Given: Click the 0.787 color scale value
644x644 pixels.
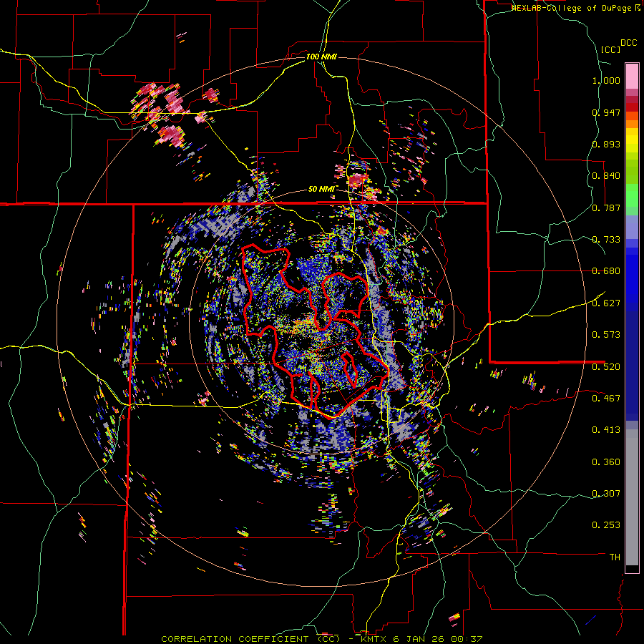Looking at the screenshot, I should (x=606, y=208).
